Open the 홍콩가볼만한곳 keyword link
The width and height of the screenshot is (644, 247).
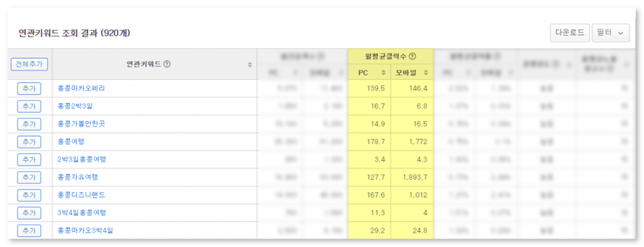81,123
